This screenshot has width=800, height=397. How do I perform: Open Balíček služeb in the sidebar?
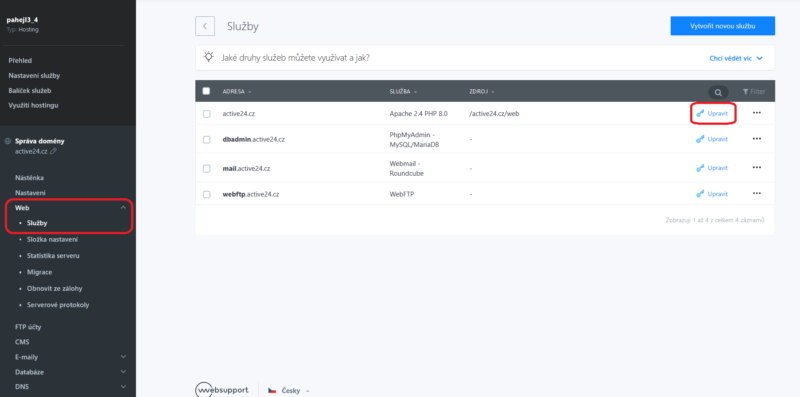click(x=30, y=90)
